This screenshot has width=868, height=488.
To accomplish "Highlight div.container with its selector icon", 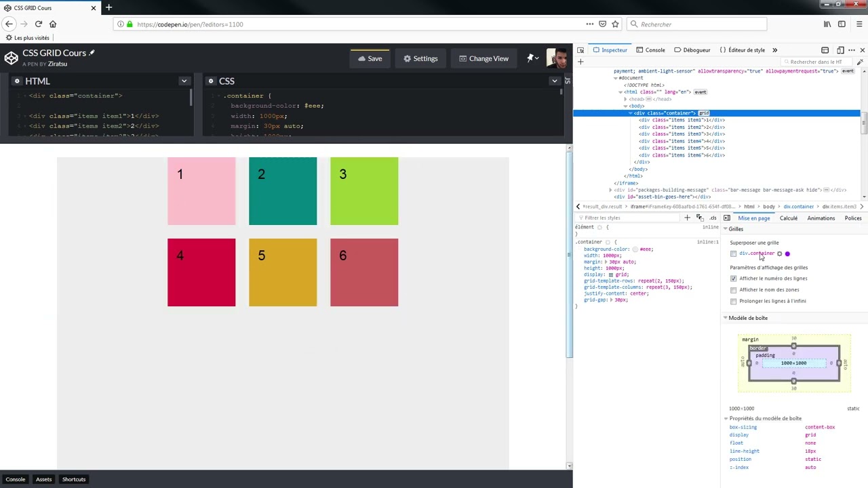I will pos(779,253).
